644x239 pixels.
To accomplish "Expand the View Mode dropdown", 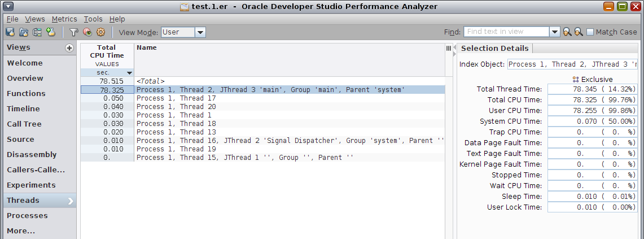I will point(200,32).
